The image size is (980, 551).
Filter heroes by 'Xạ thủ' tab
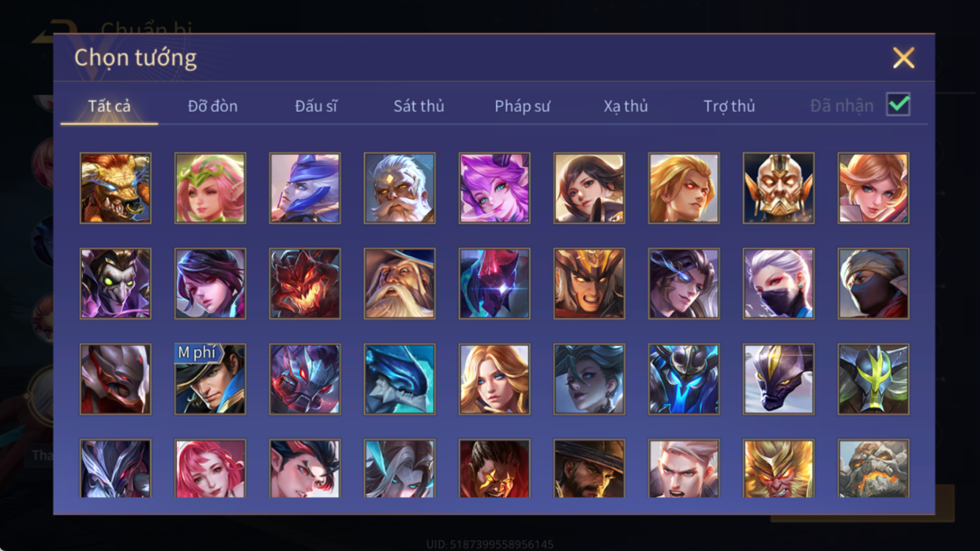tap(626, 106)
